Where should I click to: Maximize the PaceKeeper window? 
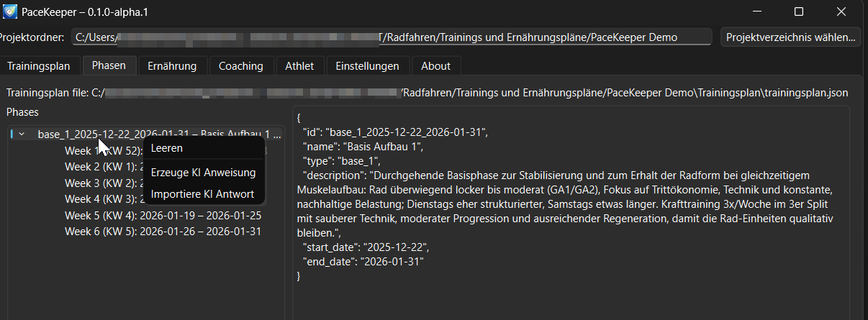click(799, 12)
